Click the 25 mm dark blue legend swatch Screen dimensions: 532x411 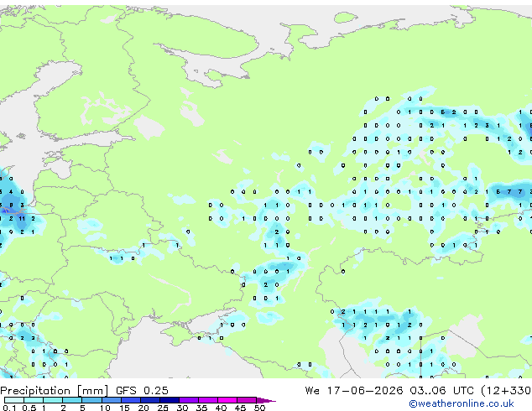[170, 400]
